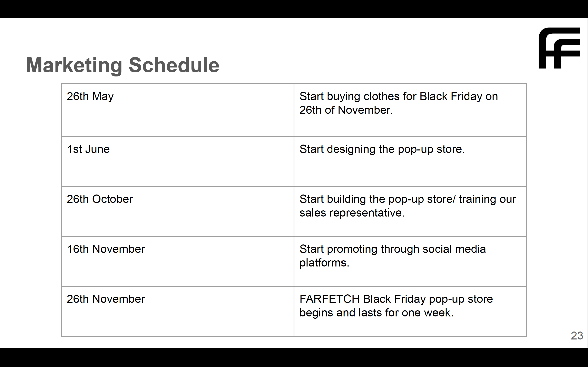Select the 26th October date cell
This screenshot has width=588, height=367.
[177, 211]
